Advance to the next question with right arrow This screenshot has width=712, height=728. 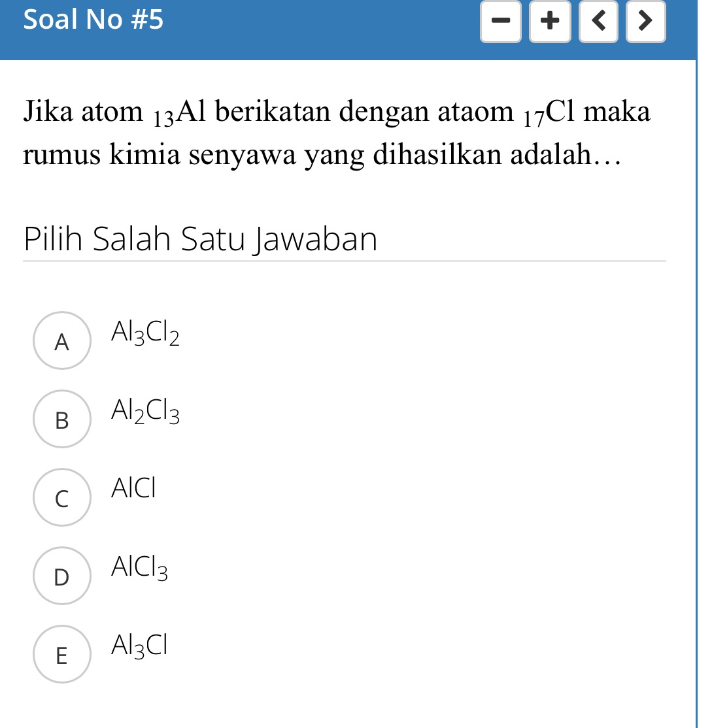(645, 21)
